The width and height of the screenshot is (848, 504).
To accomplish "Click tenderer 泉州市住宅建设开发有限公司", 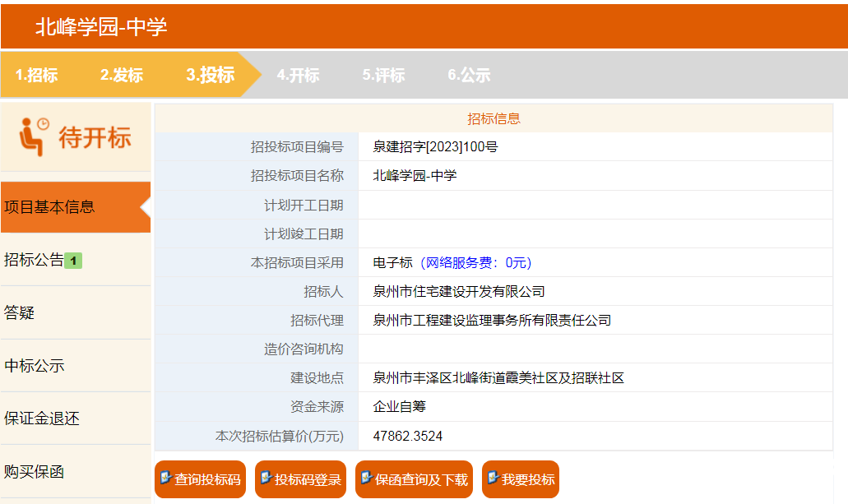I will click(x=459, y=292).
